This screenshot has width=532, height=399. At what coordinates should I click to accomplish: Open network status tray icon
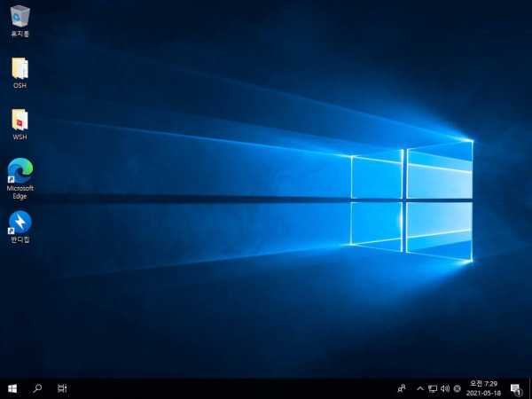(x=433, y=388)
